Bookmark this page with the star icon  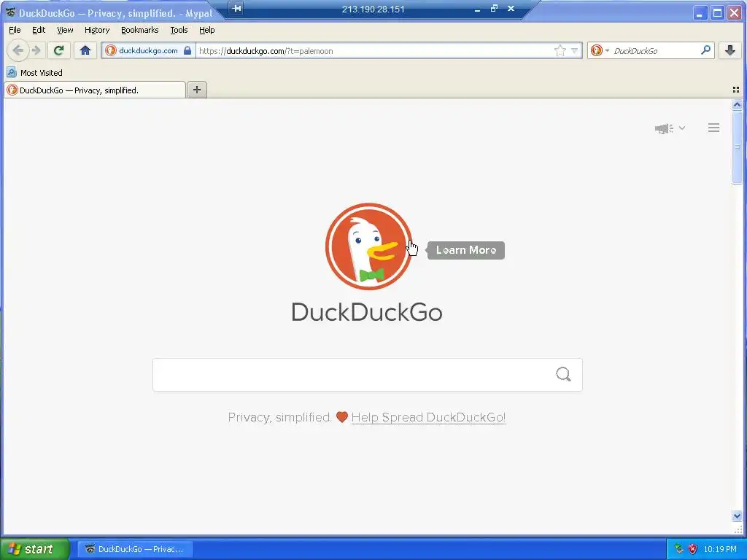[x=560, y=50]
